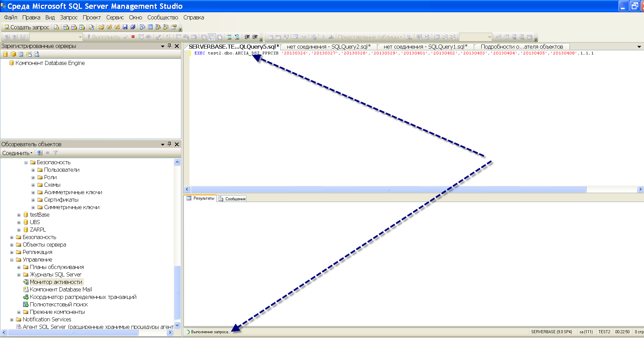The width and height of the screenshot is (644, 338).
Task: Select the Reporting Services server type icon
Action: 21,54
